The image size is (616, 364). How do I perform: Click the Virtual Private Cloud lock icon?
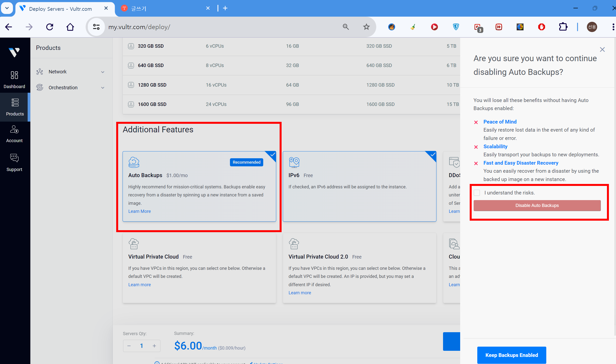click(x=134, y=244)
